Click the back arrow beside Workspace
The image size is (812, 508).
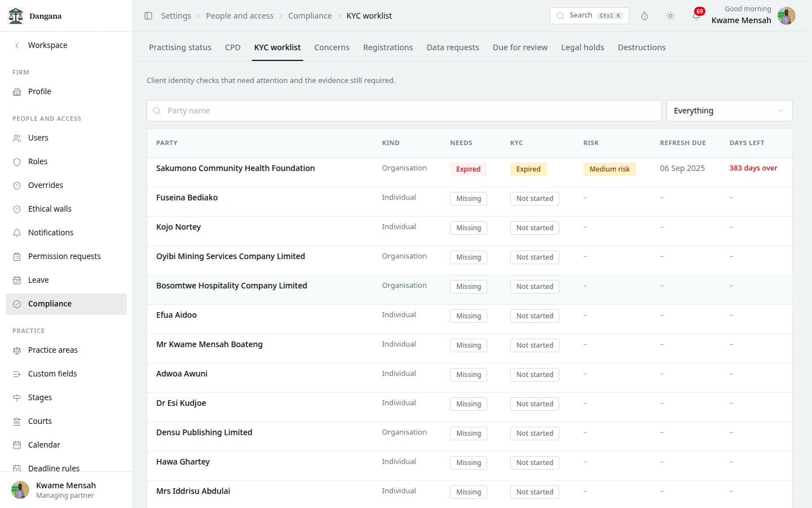(17, 45)
